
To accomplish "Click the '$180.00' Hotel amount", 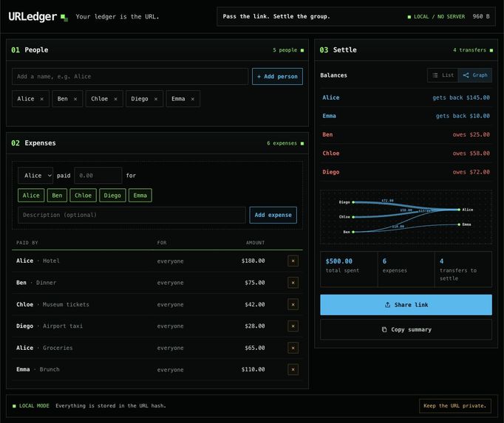I will [253, 261].
